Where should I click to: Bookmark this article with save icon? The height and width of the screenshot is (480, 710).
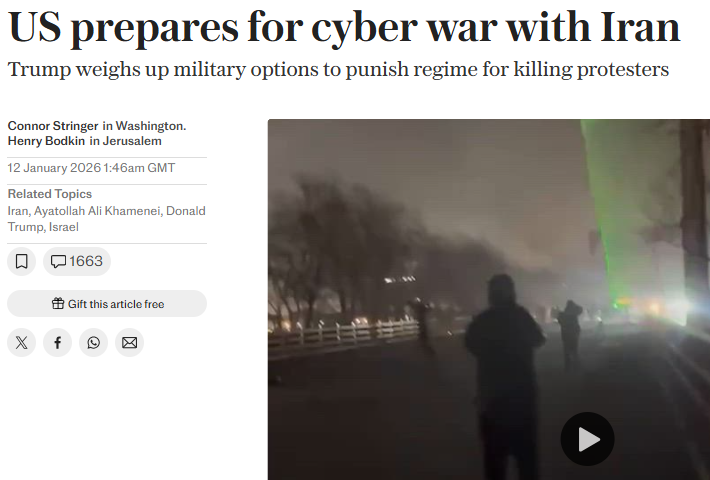[21, 261]
